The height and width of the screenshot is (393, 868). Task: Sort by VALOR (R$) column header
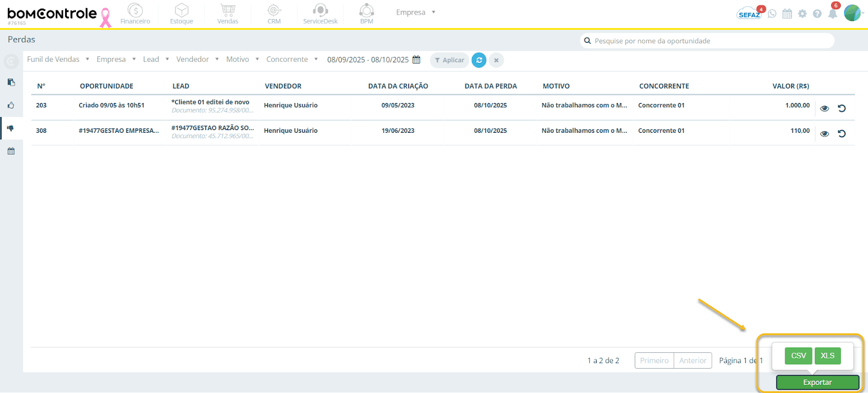pos(791,86)
